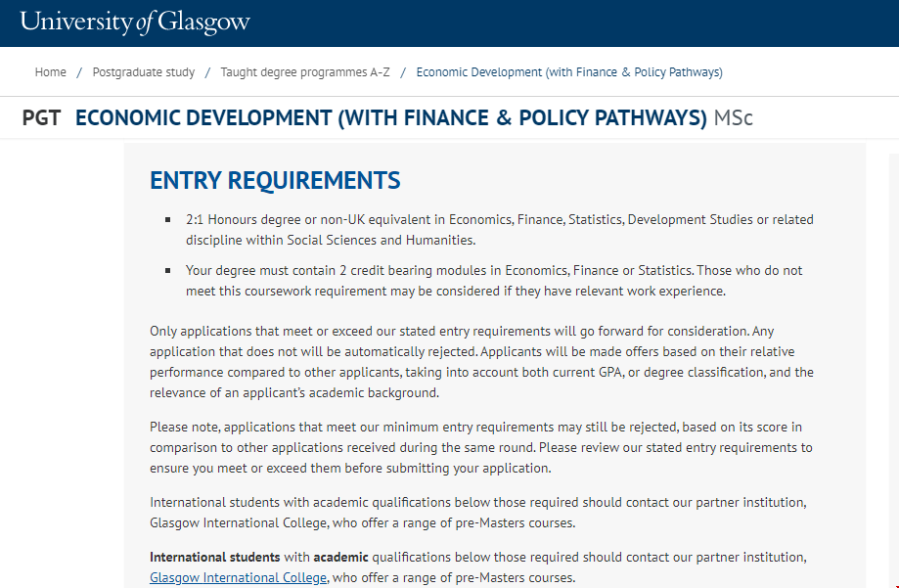Viewport: 899px width, 588px height.
Task: Click the University of Glasgow logo
Action: point(135,22)
